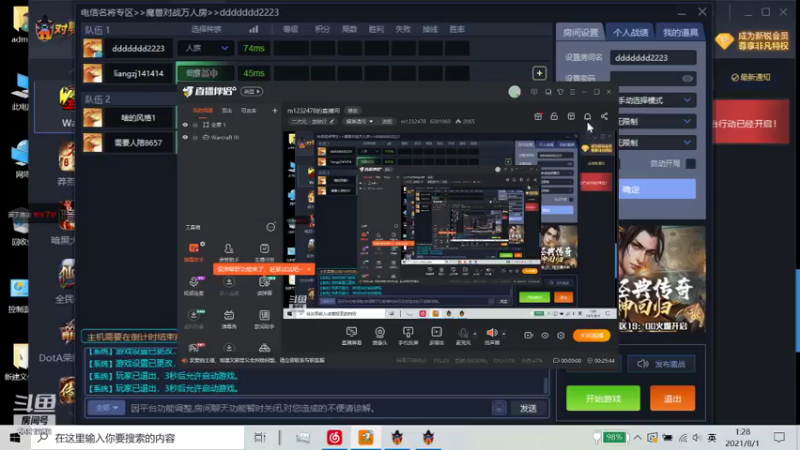
Task: Click the 关闭直播 stop streaming button
Action: 591,335
